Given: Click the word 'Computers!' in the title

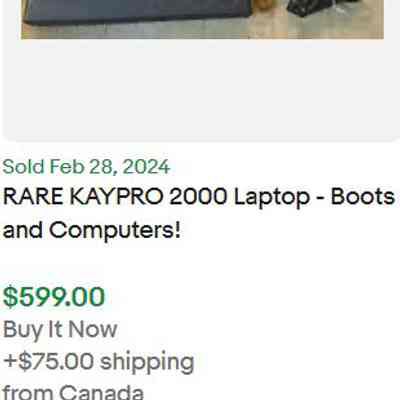Looking at the screenshot, I should (x=115, y=231).
